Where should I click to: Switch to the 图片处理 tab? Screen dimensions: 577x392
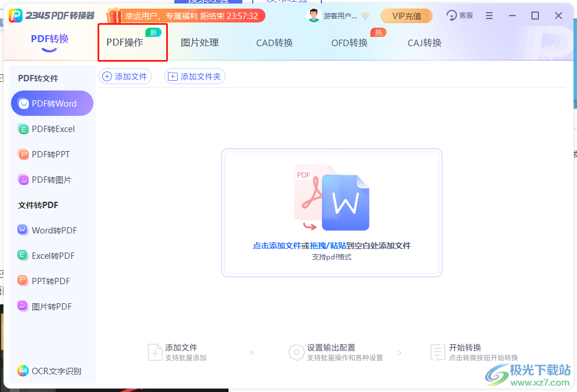click(200, 43)
